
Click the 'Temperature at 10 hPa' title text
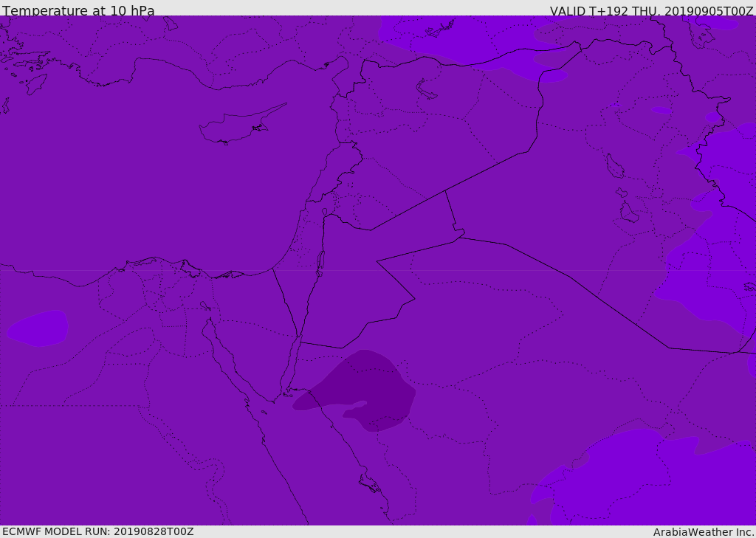click(x=78, y=10)
